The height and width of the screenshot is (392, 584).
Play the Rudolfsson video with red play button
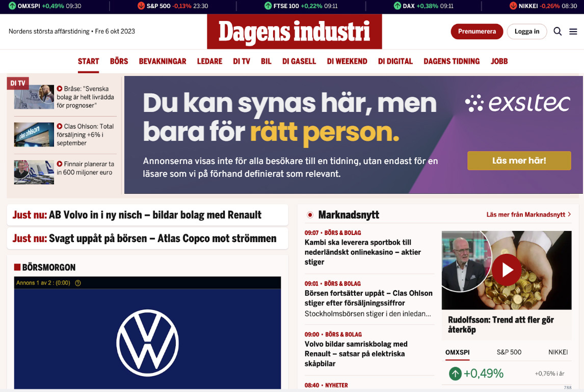pyautogui.click(x=506, y=270)
